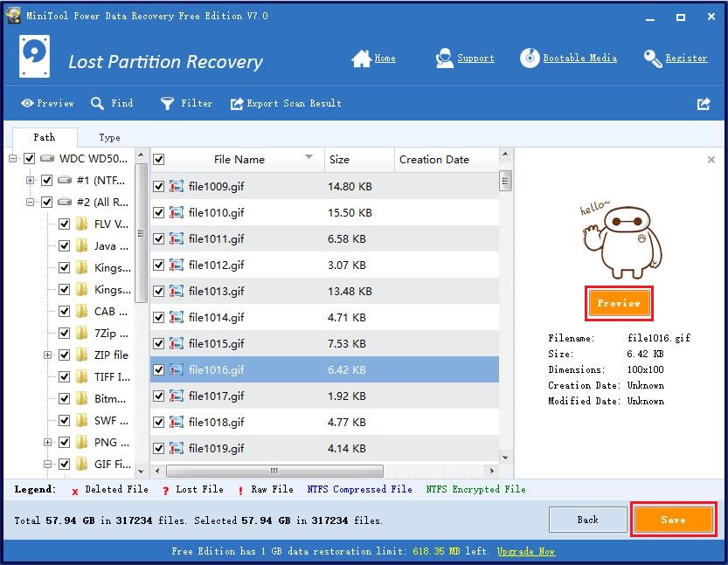This screenshot has height=565, width=728.
Task: Uncheck the file1013.gif checkbox
Action: [159, 292]
